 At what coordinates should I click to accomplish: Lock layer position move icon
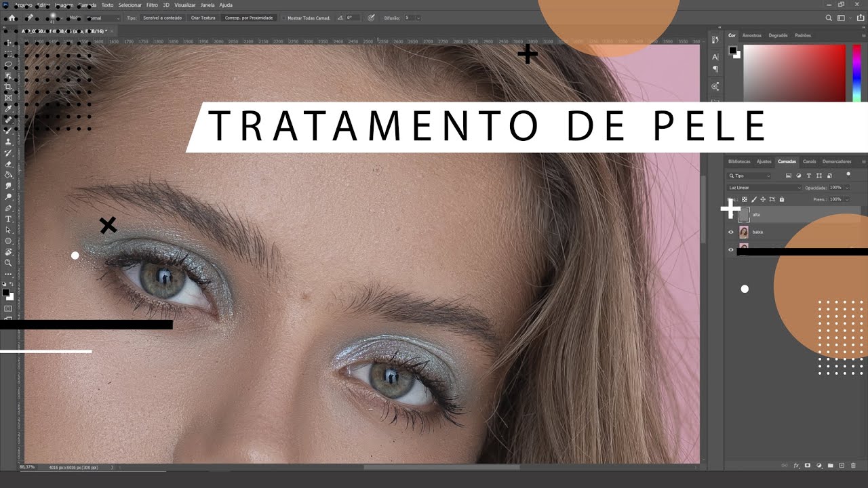coord(763,199)
